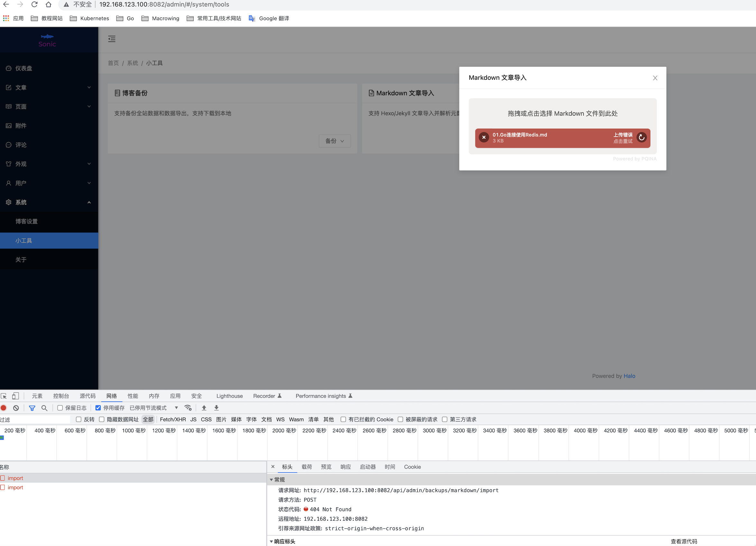Switch to DevTools 源代码 tab
The width and height of the screenshot is (756, 546).
point(88,396)
